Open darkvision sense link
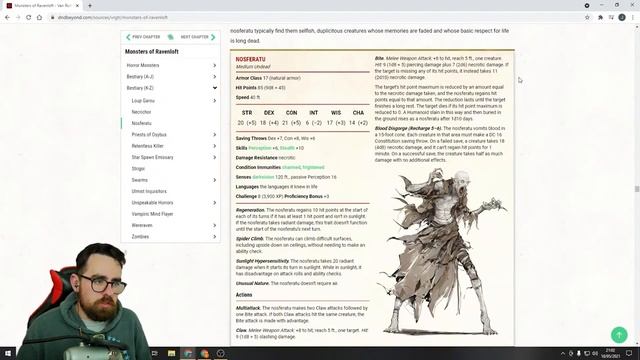 (263, 177)
